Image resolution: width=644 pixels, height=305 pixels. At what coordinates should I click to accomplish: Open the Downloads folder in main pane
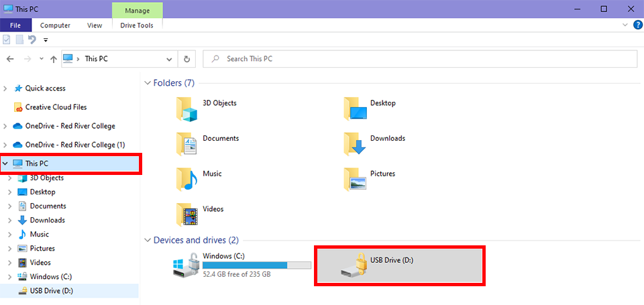355,143
